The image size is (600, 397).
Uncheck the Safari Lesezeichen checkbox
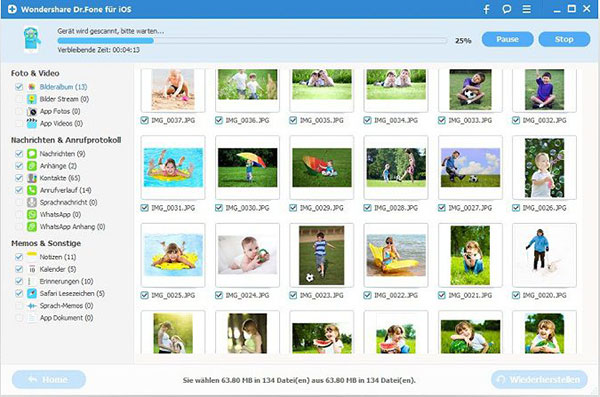19,294
